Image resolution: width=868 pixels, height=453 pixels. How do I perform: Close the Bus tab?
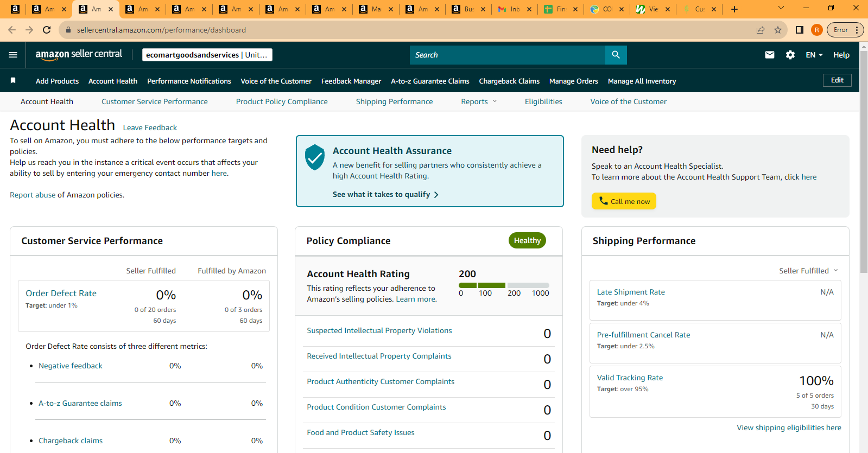[x=483, y=9]
